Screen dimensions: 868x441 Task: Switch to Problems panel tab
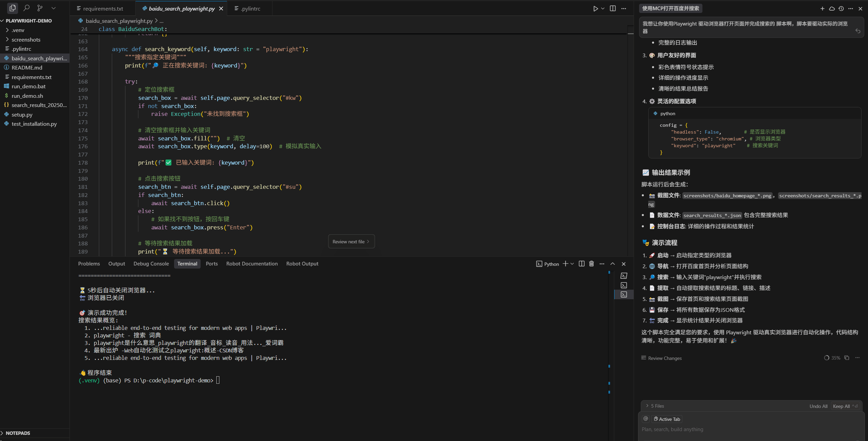(x=89, y=264)
